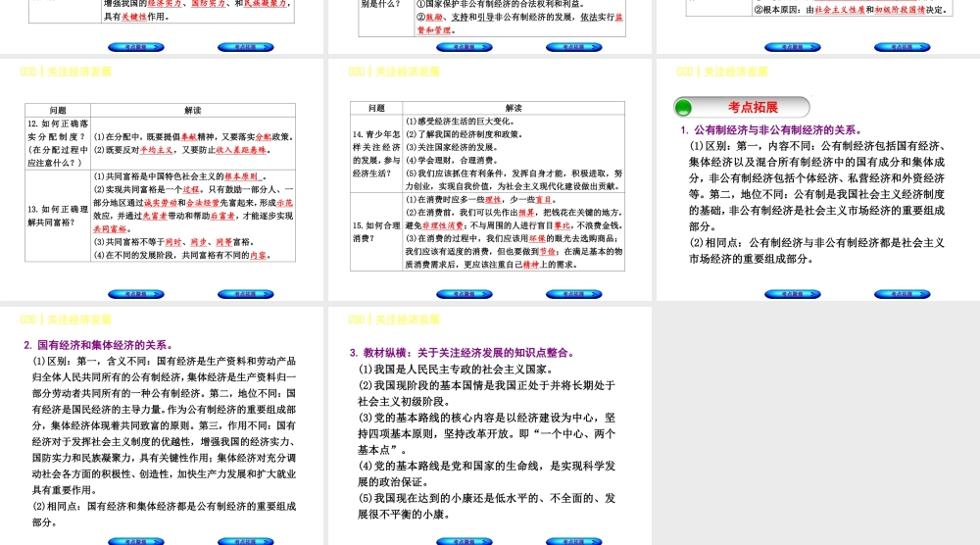Click heading 2. 国有经济和集体经济的关系
The width and height of the screenshot is (980, 545).
point(98,345)
